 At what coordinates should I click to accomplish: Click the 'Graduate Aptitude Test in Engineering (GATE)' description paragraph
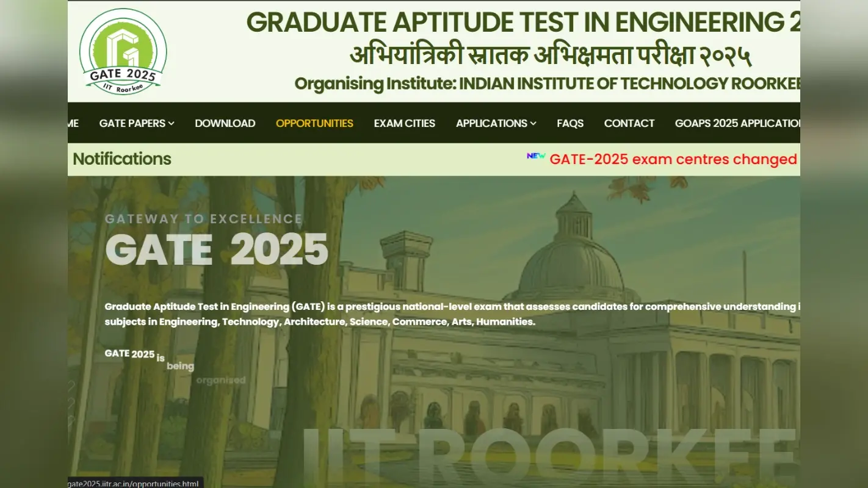(x=452, y=314)
